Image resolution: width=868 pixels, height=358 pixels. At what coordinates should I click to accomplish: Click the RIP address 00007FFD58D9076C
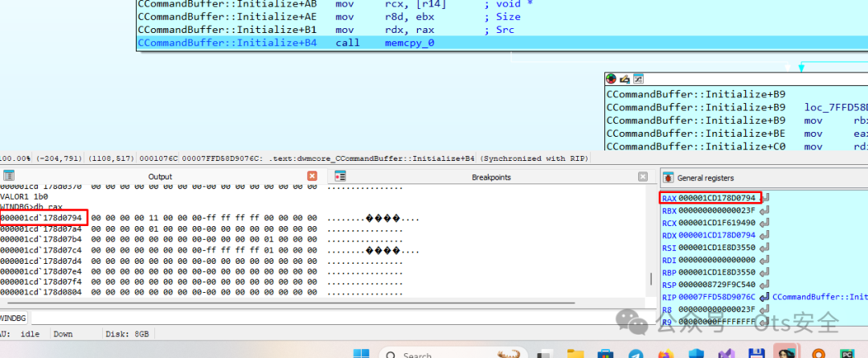coord(717,297)
